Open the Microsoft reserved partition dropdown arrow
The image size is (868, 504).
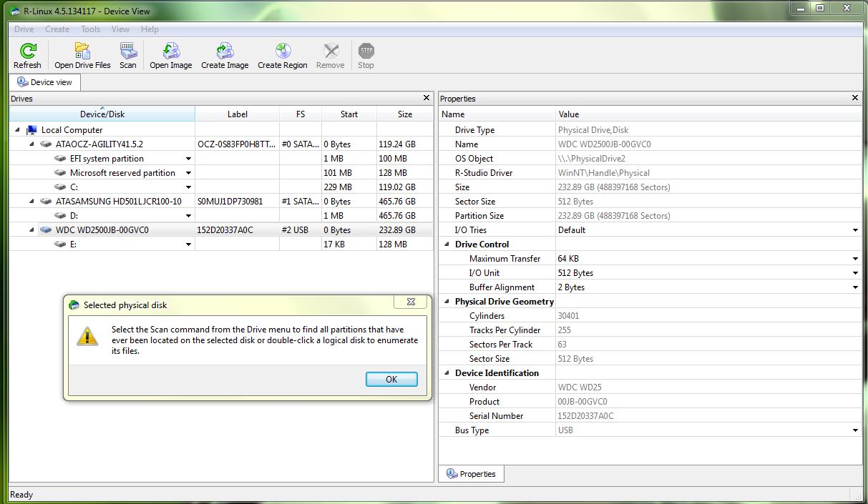click(189, 173)
